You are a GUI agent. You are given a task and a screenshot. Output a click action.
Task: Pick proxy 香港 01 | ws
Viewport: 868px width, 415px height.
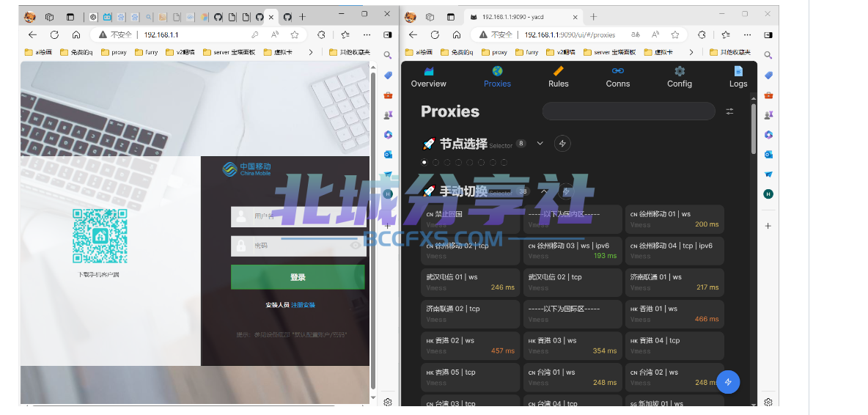pos(674,314)
